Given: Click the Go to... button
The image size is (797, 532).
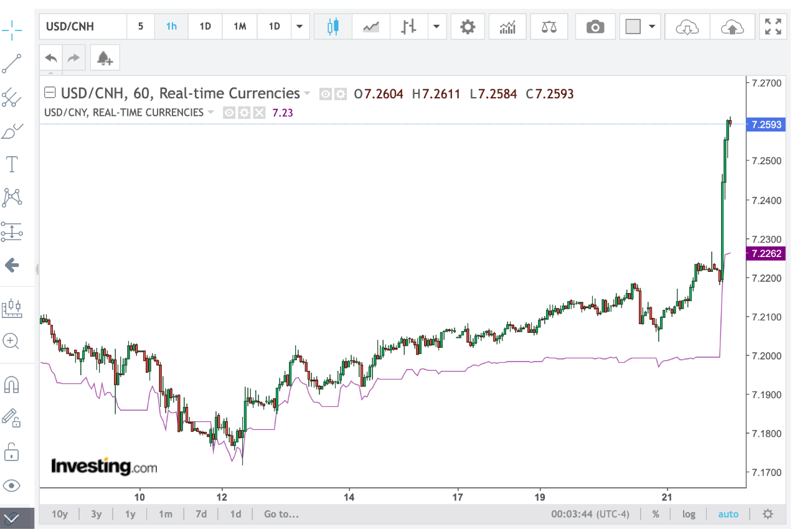Looking at the screenshot, I should pyautogui.click(x=281, y=514).
